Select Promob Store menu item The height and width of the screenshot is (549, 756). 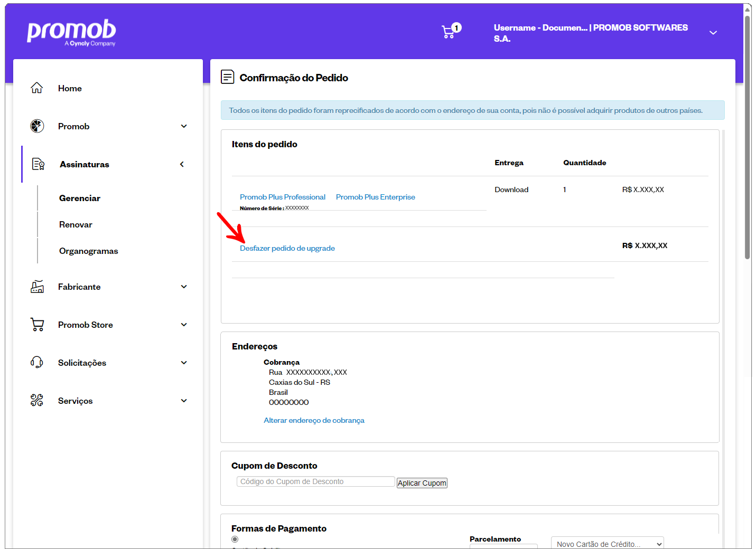coord(86,325)
